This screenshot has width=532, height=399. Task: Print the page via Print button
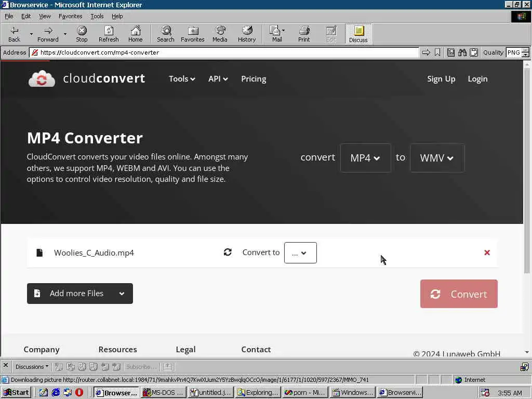pyautogui.click(x=304, y=34)
